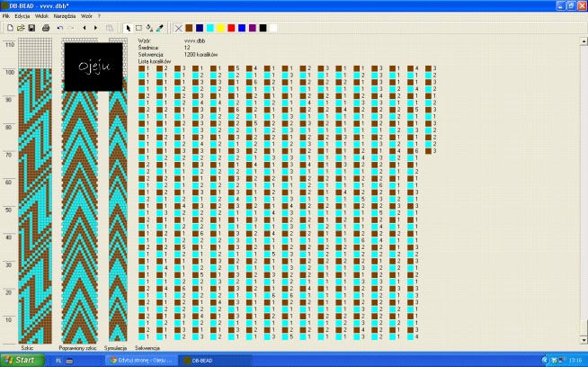
Task: Click the Ojeju black logo box
Action: (94, 67)
